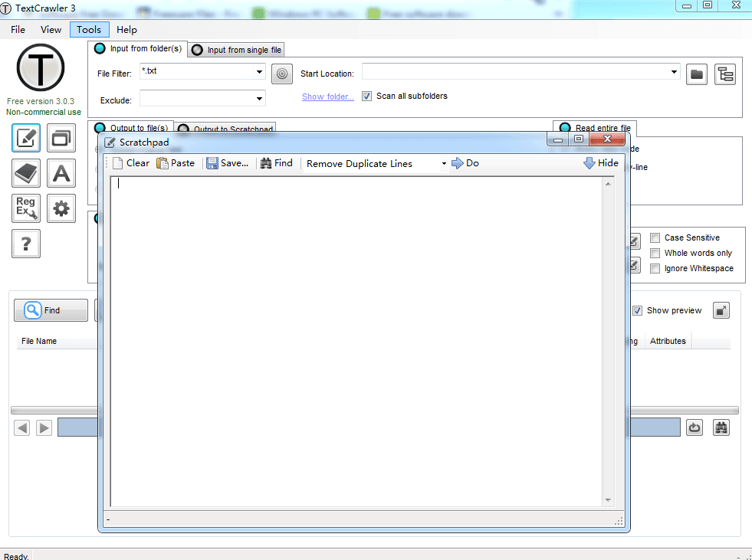Image resolution: width=752 pixels, height=560 pixels.
Task: Open the Exclude dropdown
Action: pos(259,99)
